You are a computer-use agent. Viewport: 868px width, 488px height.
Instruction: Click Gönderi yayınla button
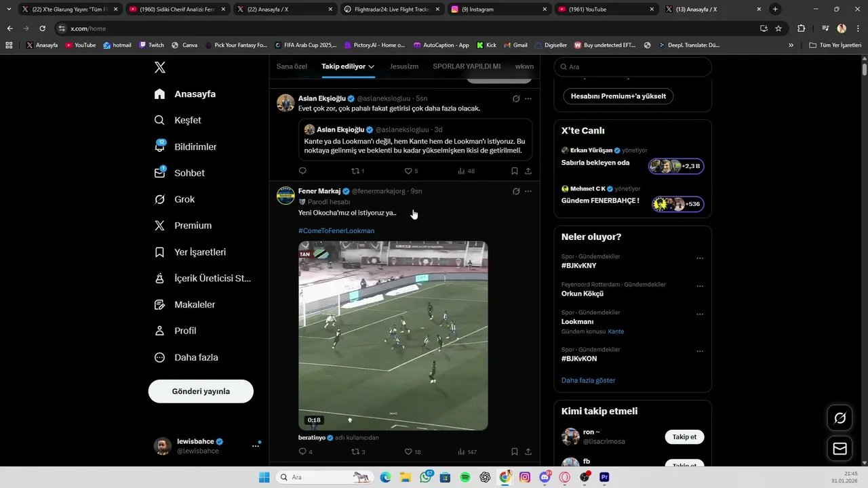tap(201, 391)
